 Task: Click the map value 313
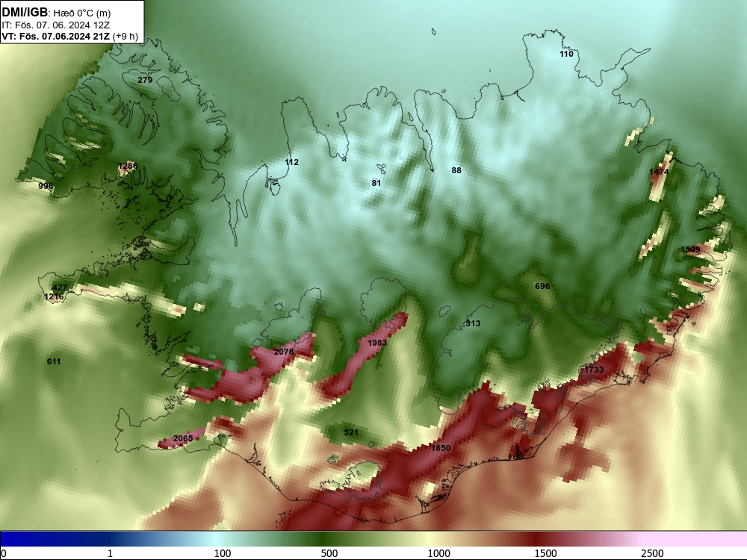click(473, 323)
